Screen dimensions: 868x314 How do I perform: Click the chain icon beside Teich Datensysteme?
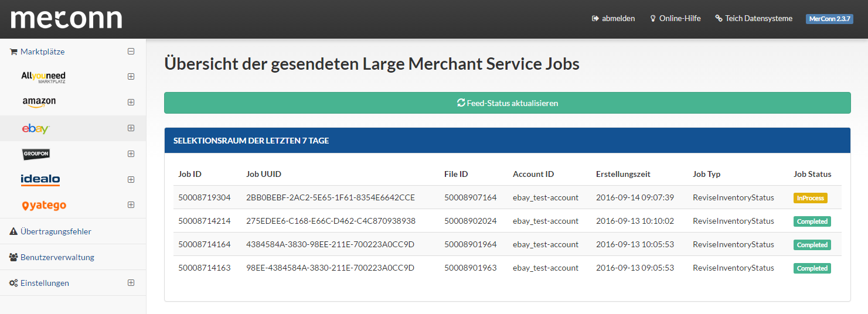tap(719, 19)
